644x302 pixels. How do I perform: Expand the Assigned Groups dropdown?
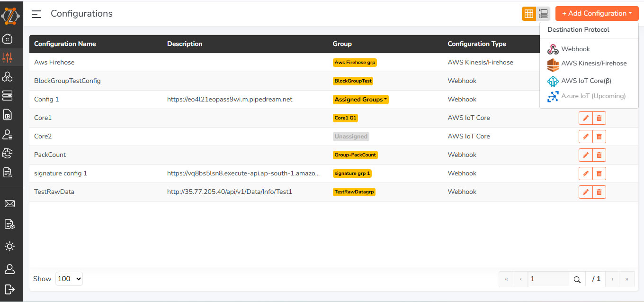point(361,100)
